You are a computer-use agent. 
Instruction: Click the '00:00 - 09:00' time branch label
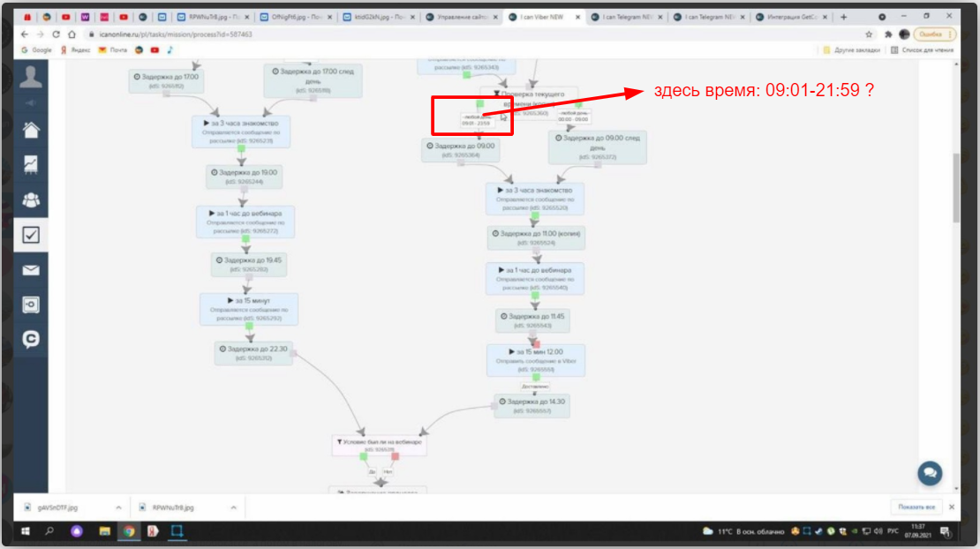click(x=573, y=117)
